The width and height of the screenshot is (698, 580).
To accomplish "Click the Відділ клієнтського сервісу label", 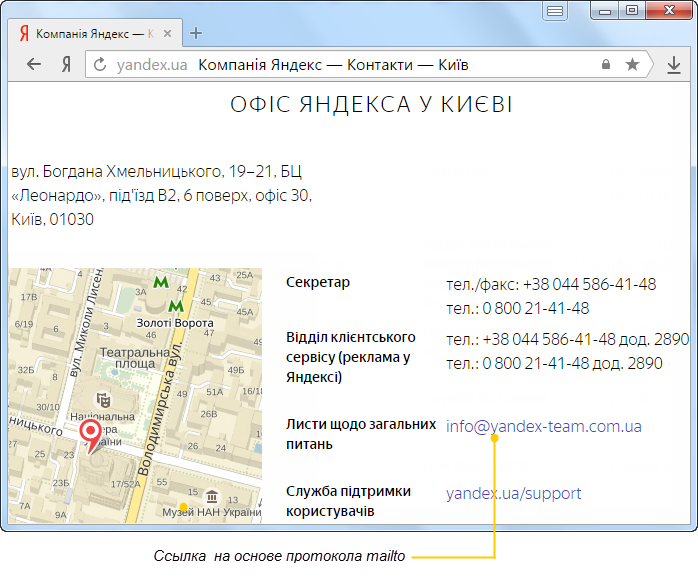I will point(350,357).
